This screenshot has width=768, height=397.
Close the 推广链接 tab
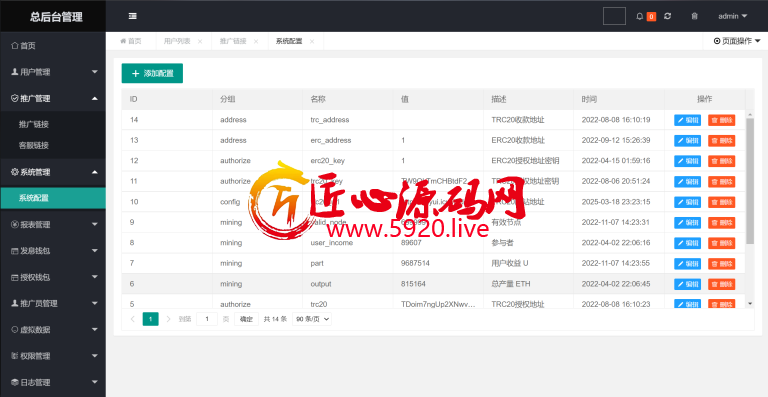point(256,42)
